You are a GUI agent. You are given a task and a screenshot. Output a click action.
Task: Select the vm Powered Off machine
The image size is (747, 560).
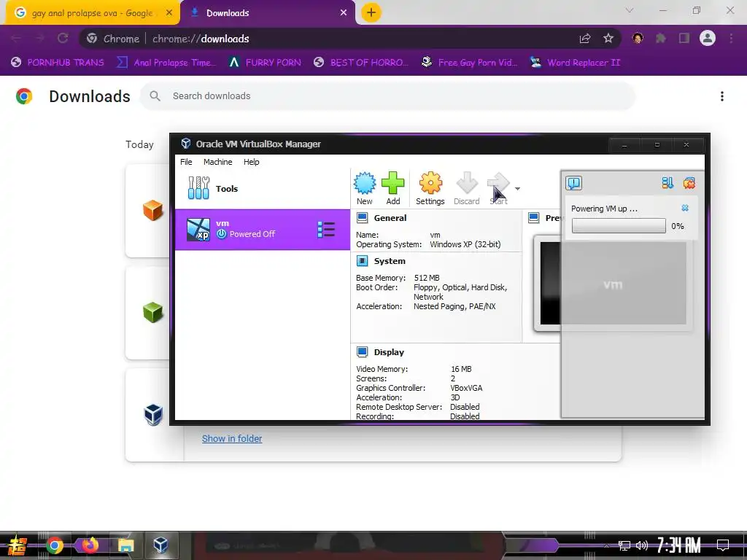(263, 230)
